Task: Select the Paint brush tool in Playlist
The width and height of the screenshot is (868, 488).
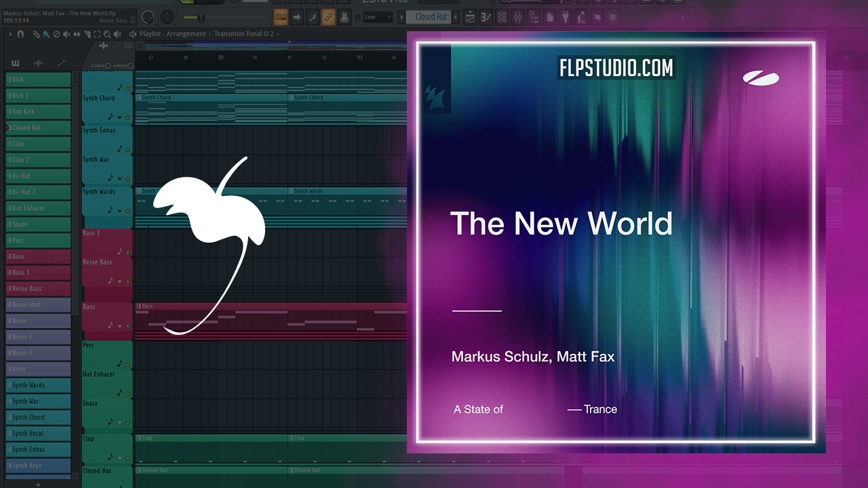Action: 45,34
